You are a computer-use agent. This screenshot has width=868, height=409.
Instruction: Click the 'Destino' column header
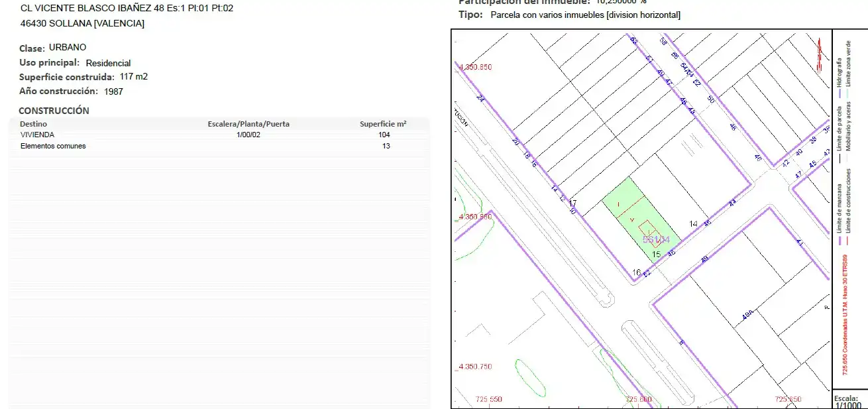coord(33,124)
